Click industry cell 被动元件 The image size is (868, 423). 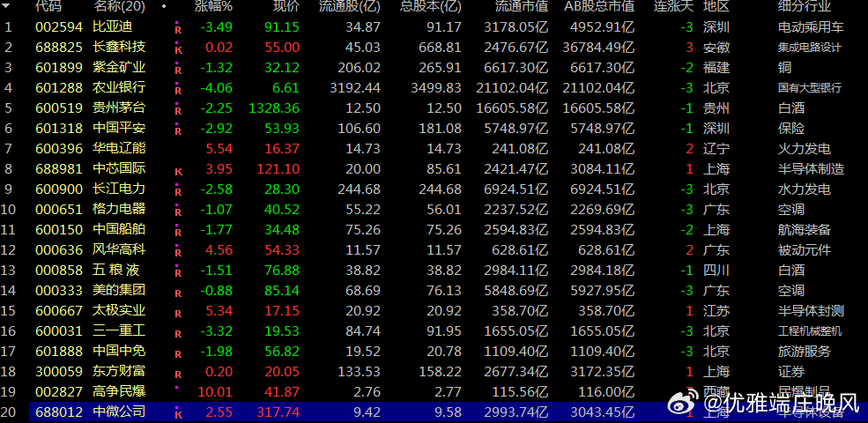[x=805, y=249]
